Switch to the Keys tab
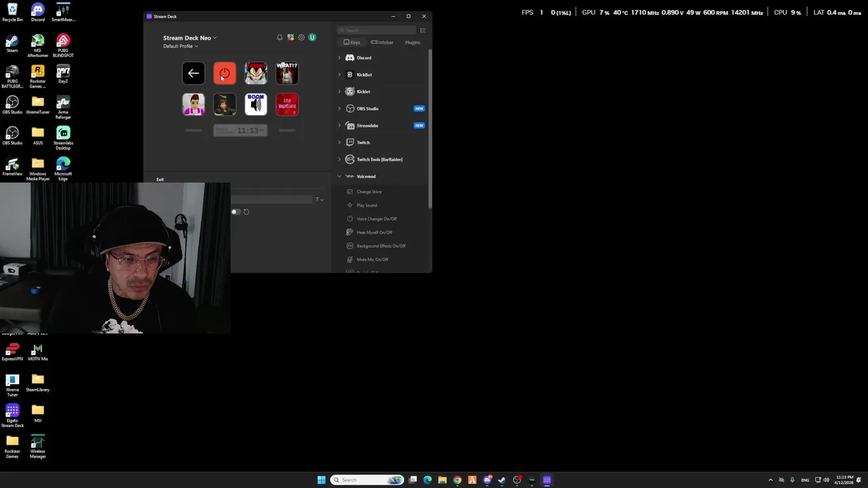This screenshot has height=488, width=868. 352,42
